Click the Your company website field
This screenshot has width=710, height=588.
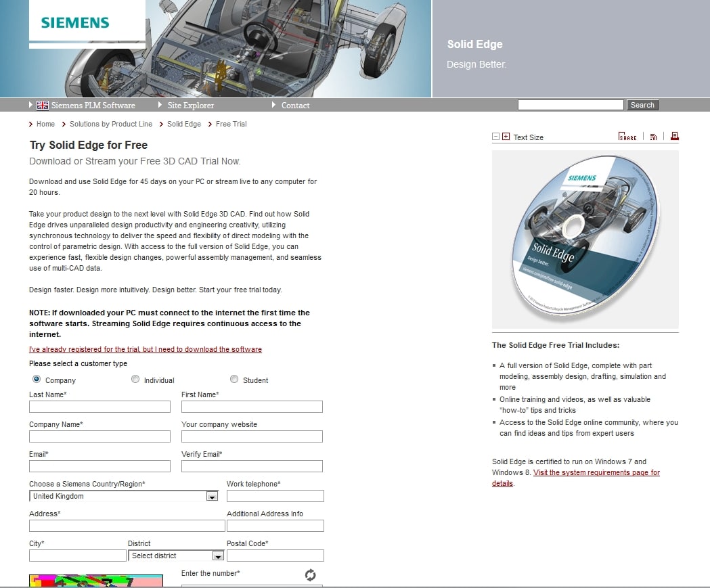pos(252,436)
